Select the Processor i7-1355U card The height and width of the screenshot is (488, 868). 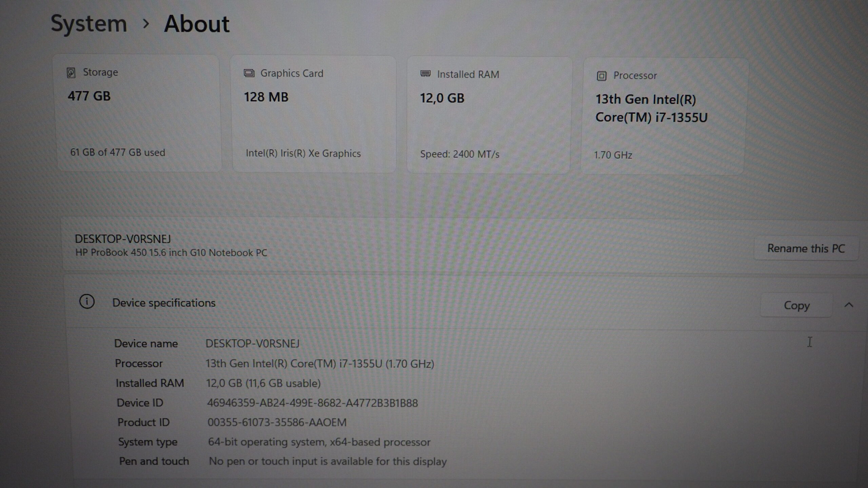[663, 116]
